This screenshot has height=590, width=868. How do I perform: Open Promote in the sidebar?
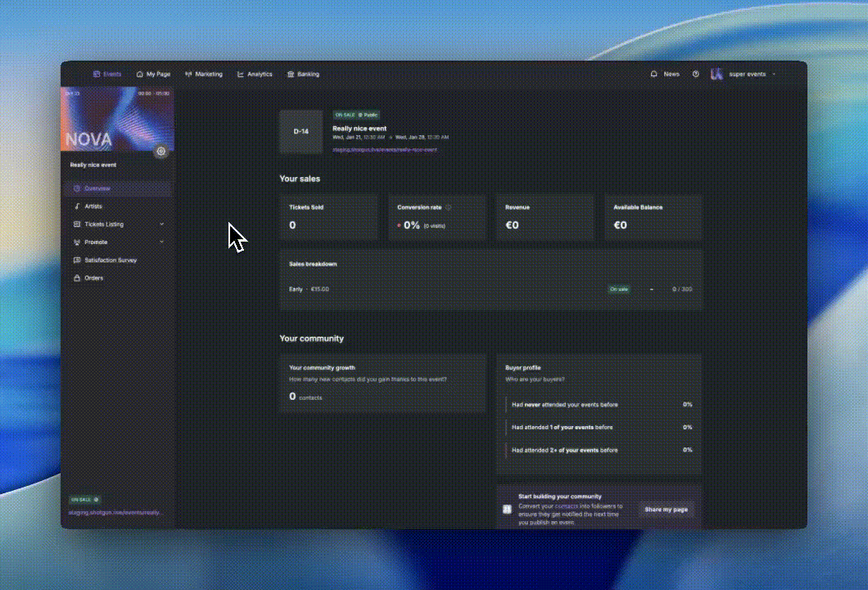[x=117, y=242]
